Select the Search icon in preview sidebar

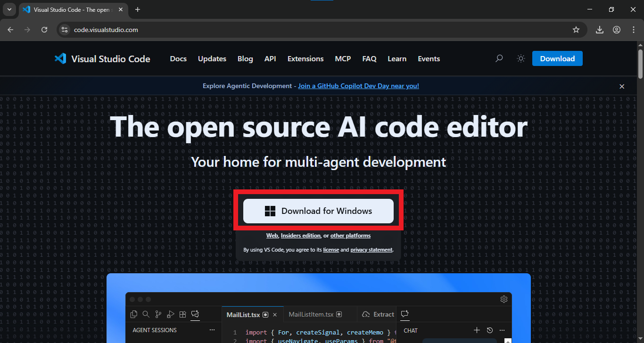coord(146,314)
